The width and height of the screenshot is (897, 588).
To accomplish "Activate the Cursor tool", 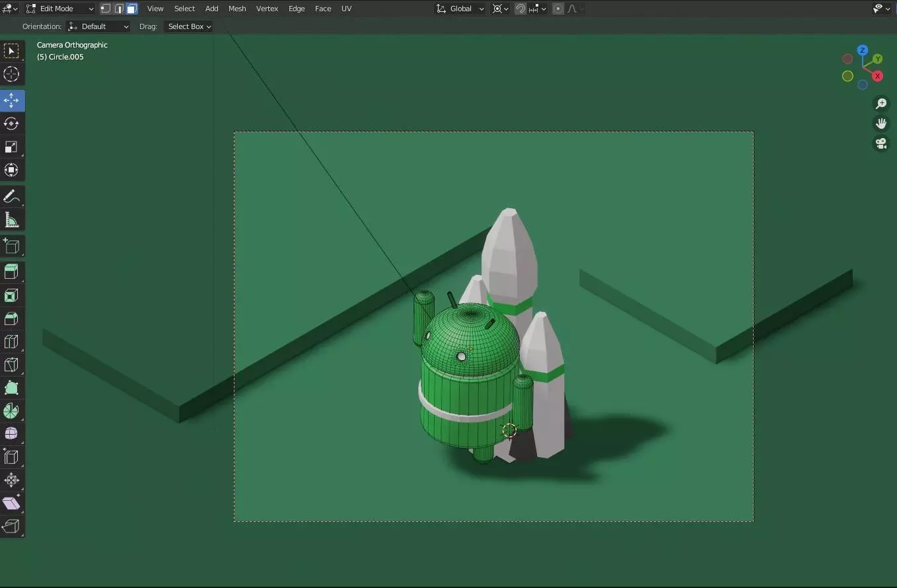I will click(x=12, y=74).
